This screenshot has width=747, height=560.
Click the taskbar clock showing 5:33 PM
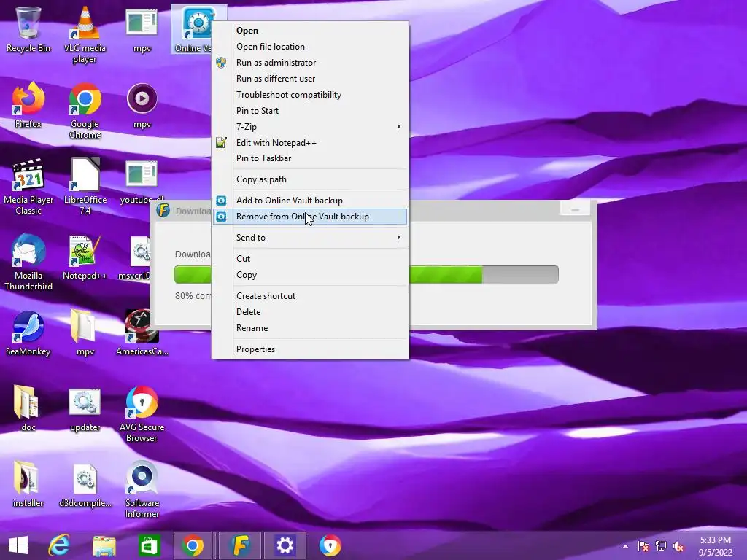715,545
